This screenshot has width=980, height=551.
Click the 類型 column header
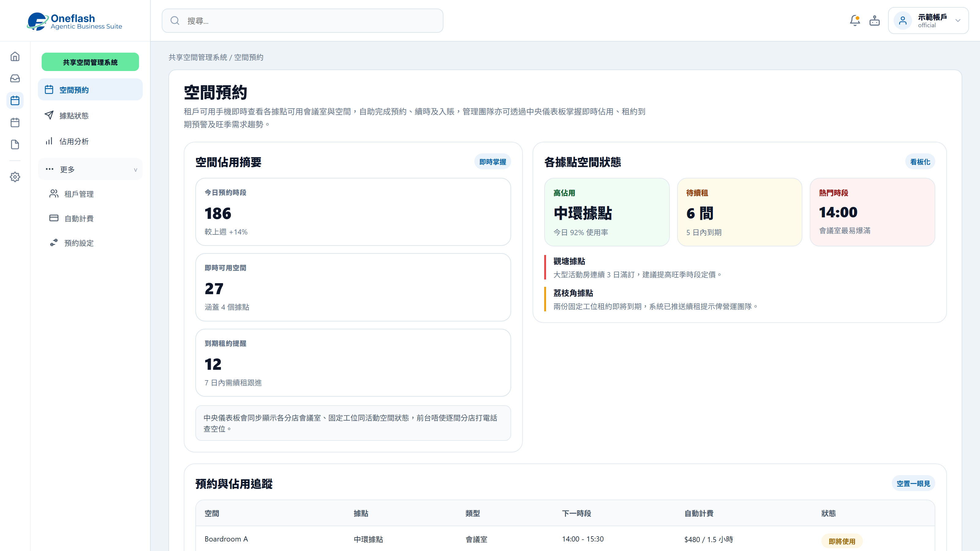coord(473,513)
